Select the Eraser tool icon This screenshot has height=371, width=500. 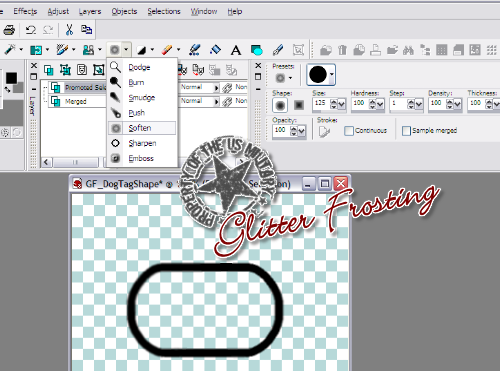[x=167, y=50]
